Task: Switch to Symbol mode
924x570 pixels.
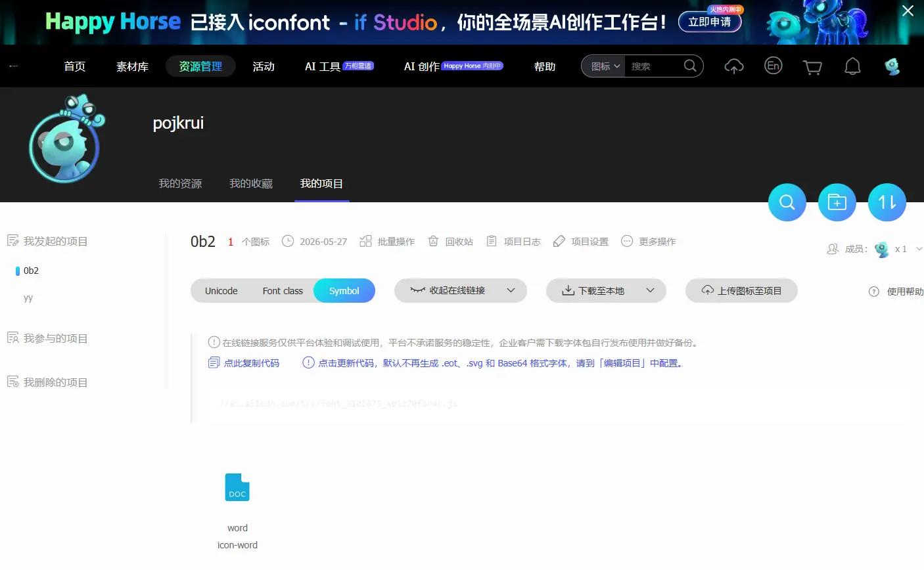Action: coord(344,291)
